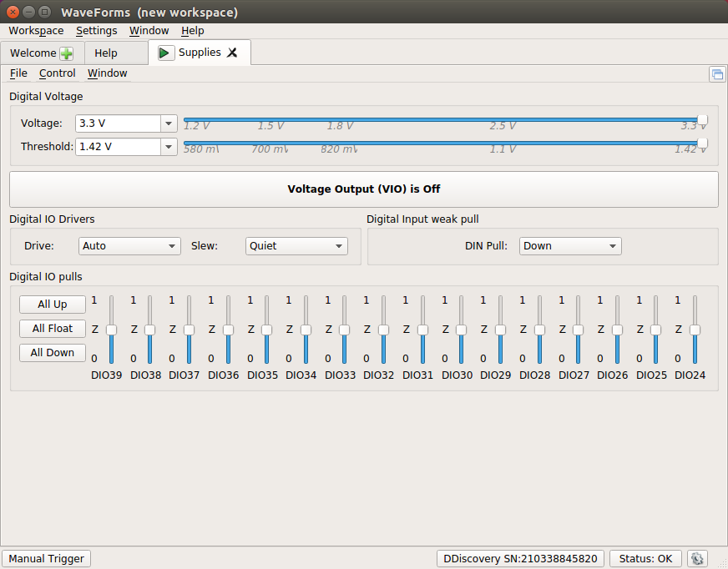Click the All Float button
The height and width of the screenshot is (569, 728).
(53, 329)
